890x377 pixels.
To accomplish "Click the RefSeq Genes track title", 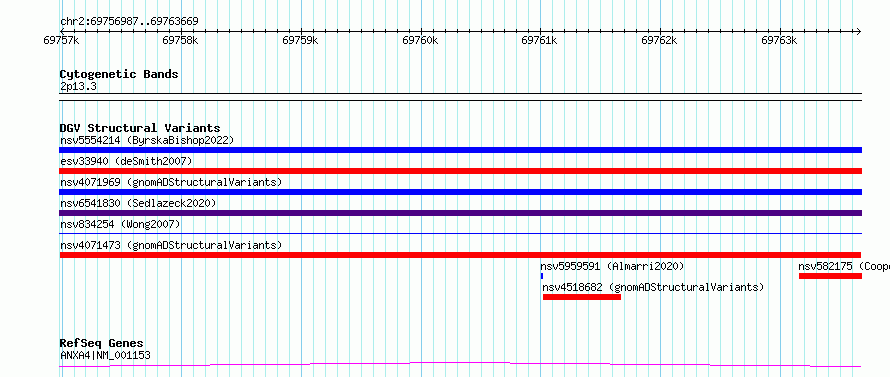I will coord(101,343).
